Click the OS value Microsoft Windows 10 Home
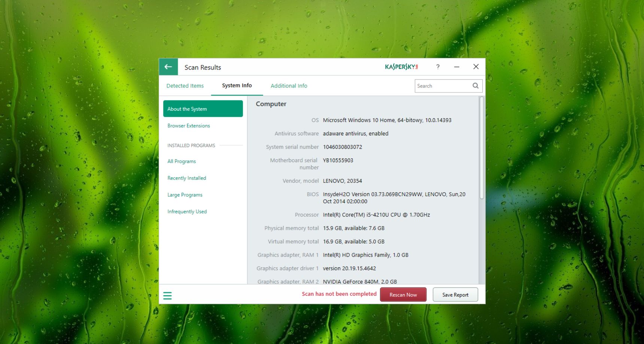 point(387,120)
